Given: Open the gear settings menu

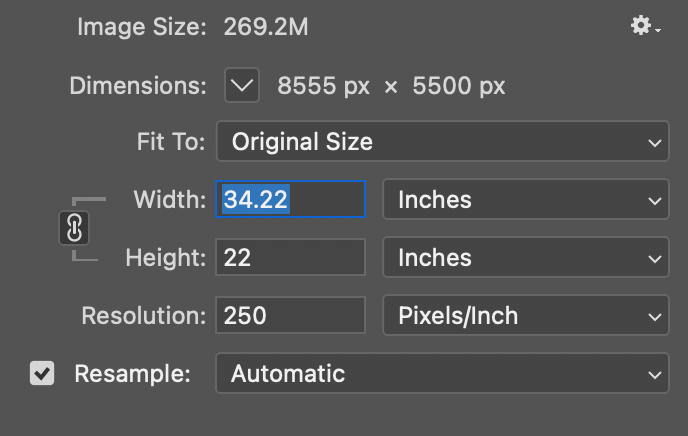Looking at the screenshot, I should 645,26.
